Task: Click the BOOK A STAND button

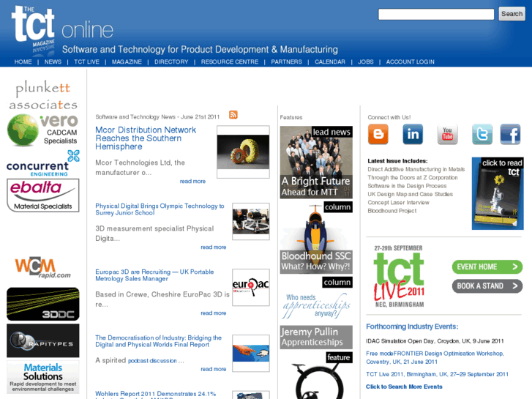Action: click(x=487, y=286)
